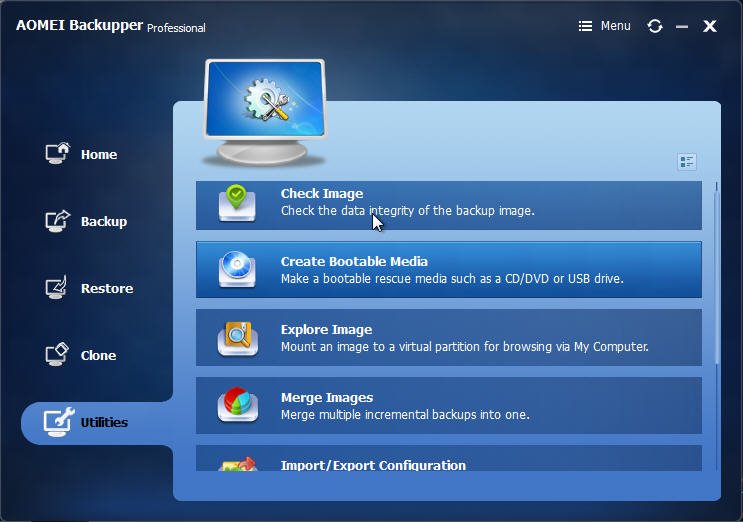
Task: Click 'Check the data integrity' description text
Action: click(x=408, y=211)
